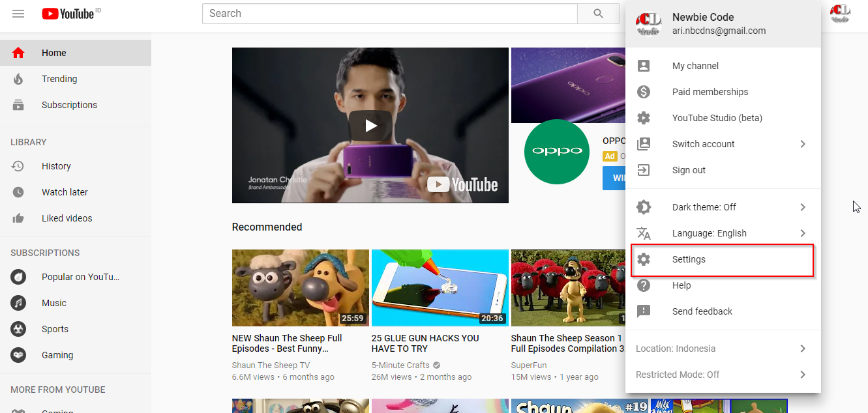Click the Newbie Code account name

(x=703, y=18)
